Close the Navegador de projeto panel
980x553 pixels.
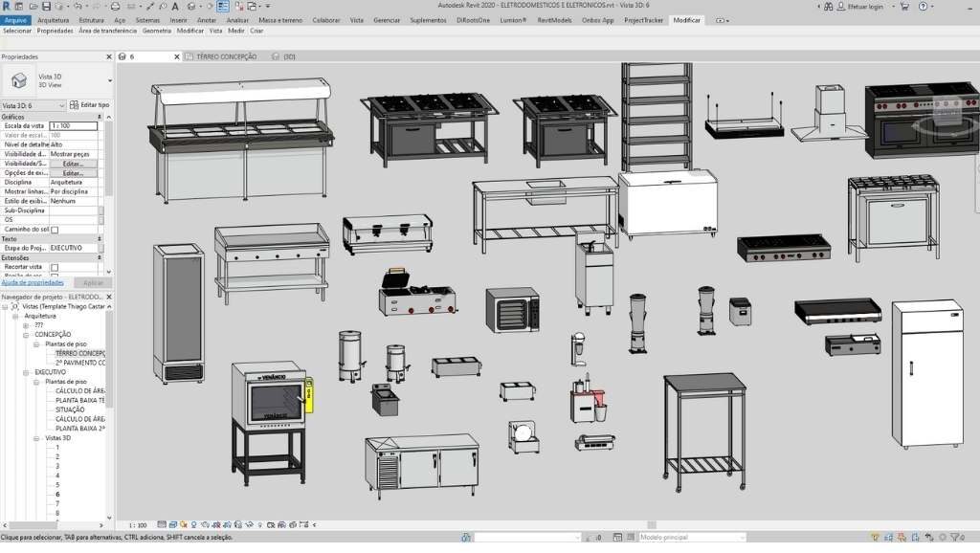tap(107, 298)
